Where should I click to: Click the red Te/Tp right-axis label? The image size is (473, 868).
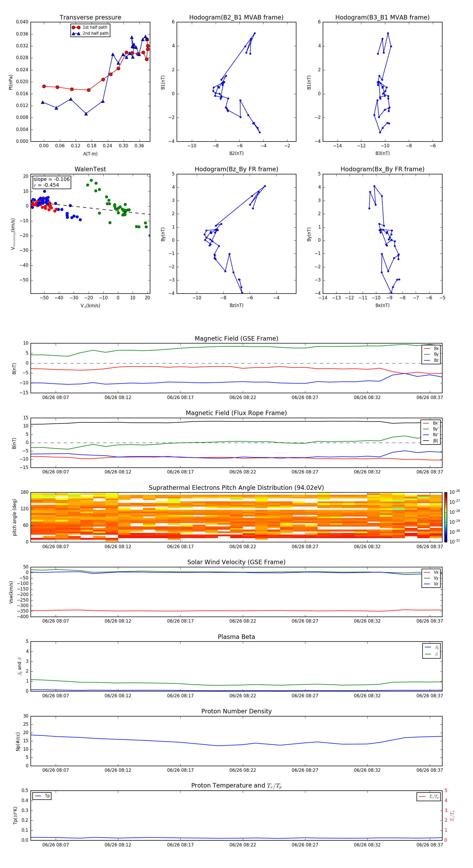click(453, 815)
